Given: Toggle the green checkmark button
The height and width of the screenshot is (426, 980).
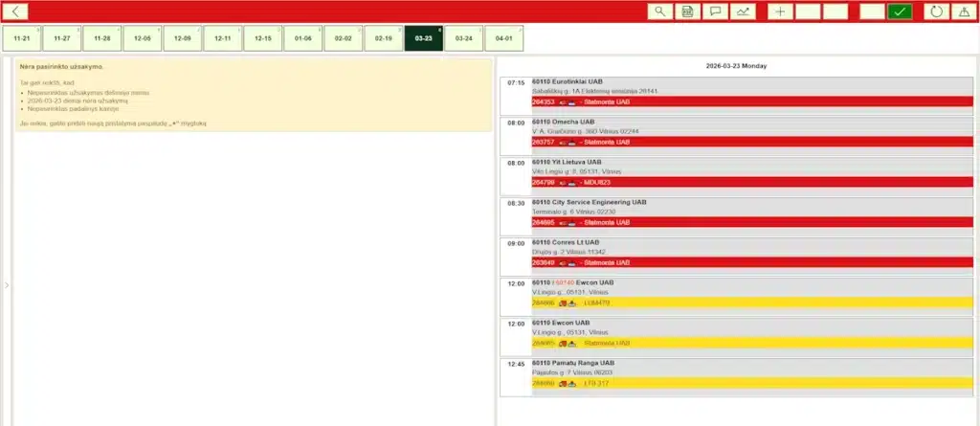Looking at the screenshot, I should point(900,11).
